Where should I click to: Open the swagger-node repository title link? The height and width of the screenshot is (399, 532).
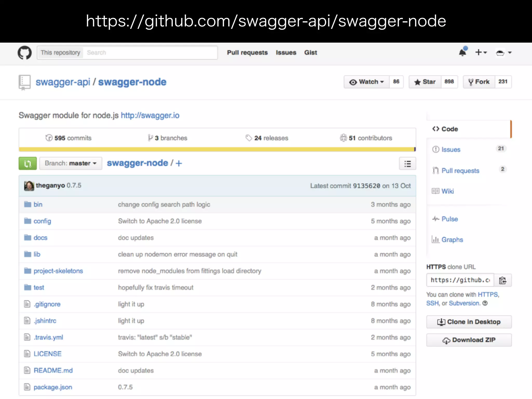(x=132, y=82)
